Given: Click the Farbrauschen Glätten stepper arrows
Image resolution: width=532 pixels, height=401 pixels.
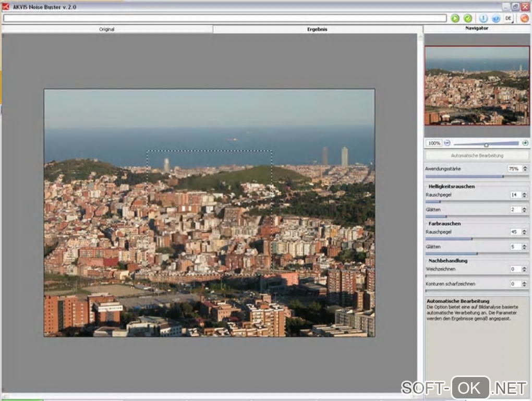Looking at the screenshot, I should [x=525, y=247].
